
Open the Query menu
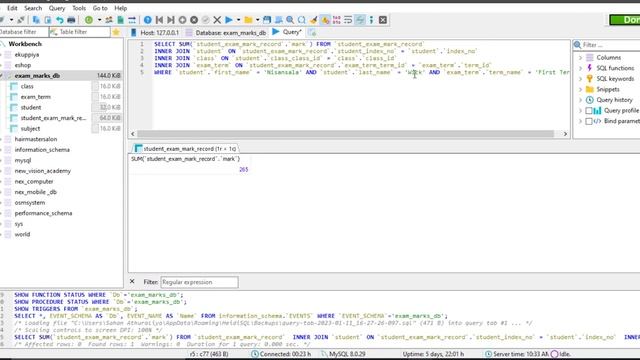point(57,8)
